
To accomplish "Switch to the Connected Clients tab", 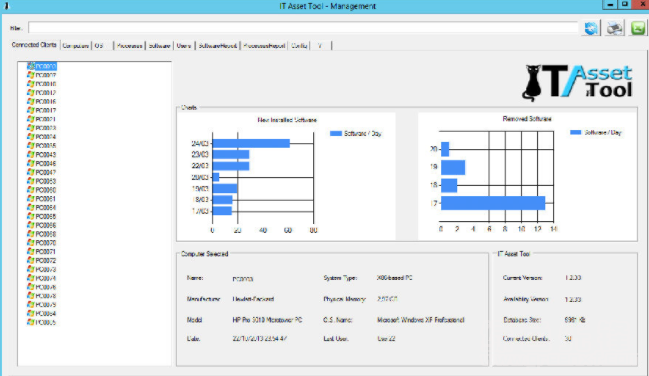I will coord(34,45).
